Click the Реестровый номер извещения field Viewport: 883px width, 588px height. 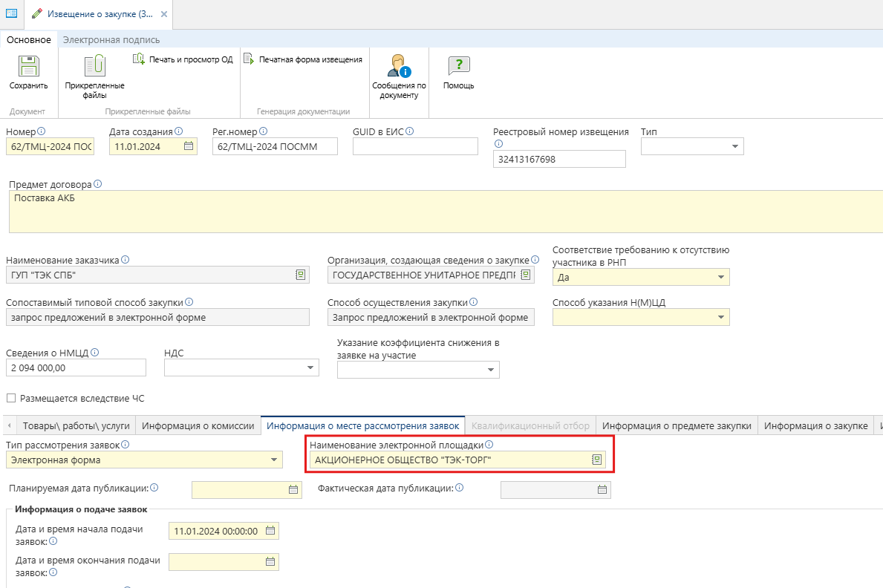click(559, 159)
